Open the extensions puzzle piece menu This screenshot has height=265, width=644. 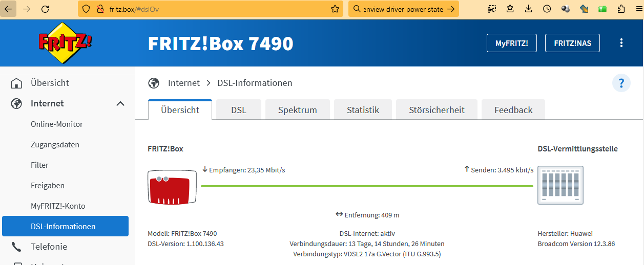coord(621,9)
